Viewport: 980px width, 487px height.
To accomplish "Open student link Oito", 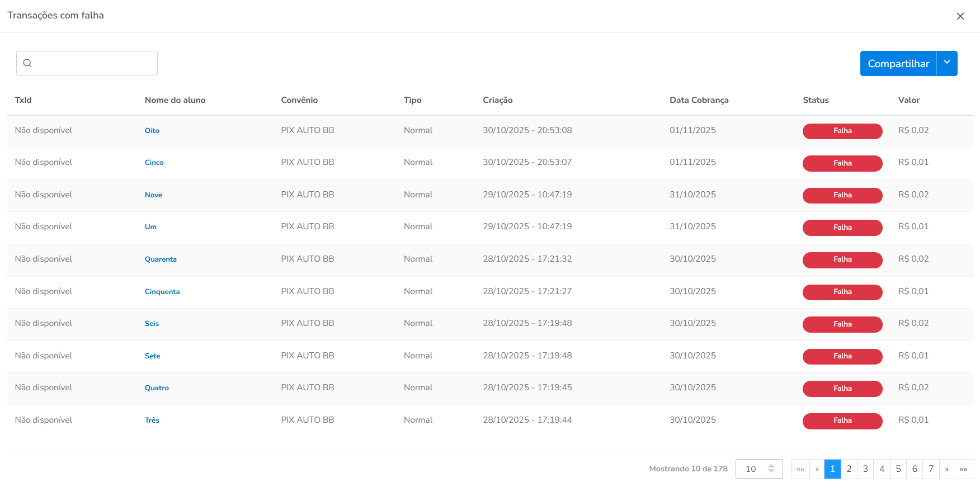I will pyautogui.click(x=152, y=131).
